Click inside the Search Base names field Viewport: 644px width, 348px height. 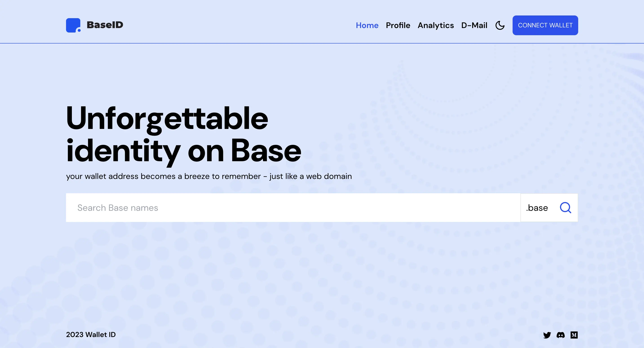[200, 207]
